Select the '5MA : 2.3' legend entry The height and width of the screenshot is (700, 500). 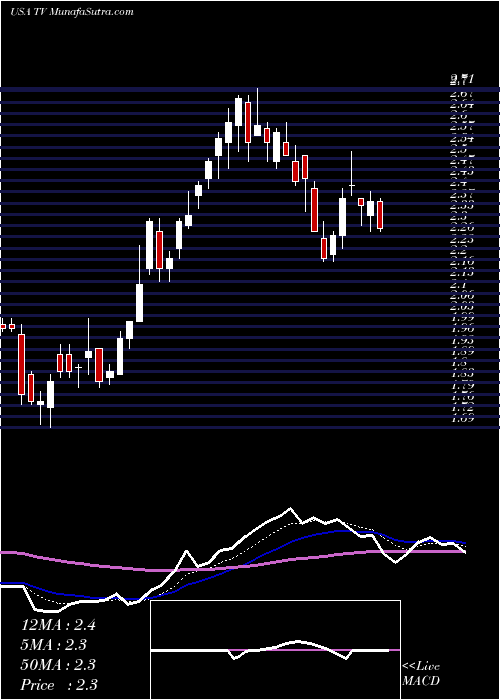tap(53, 645)
